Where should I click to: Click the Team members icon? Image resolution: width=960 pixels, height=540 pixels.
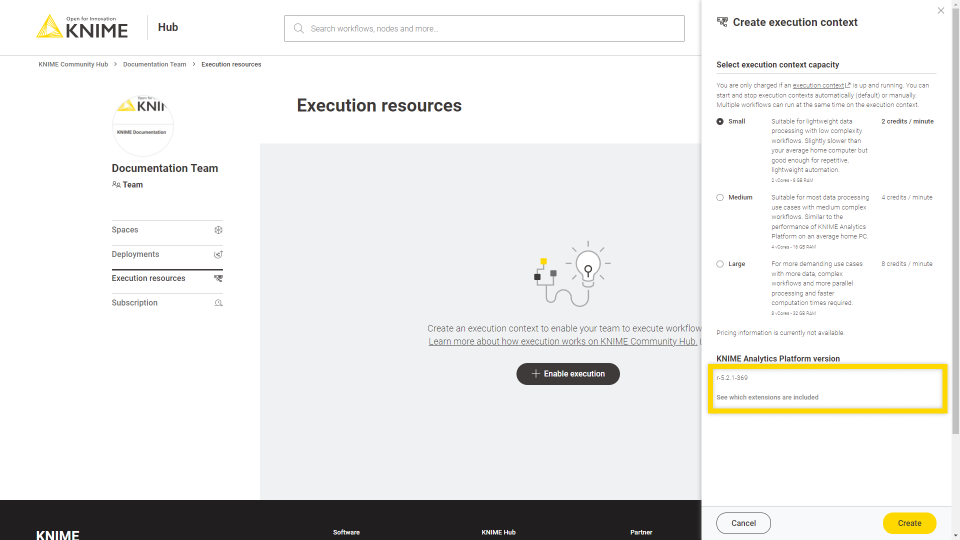pos(117,185)
